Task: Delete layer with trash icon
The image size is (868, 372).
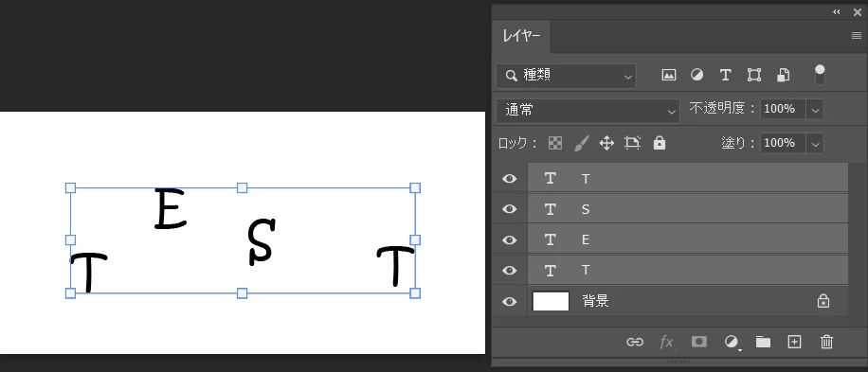Action: 826,342
